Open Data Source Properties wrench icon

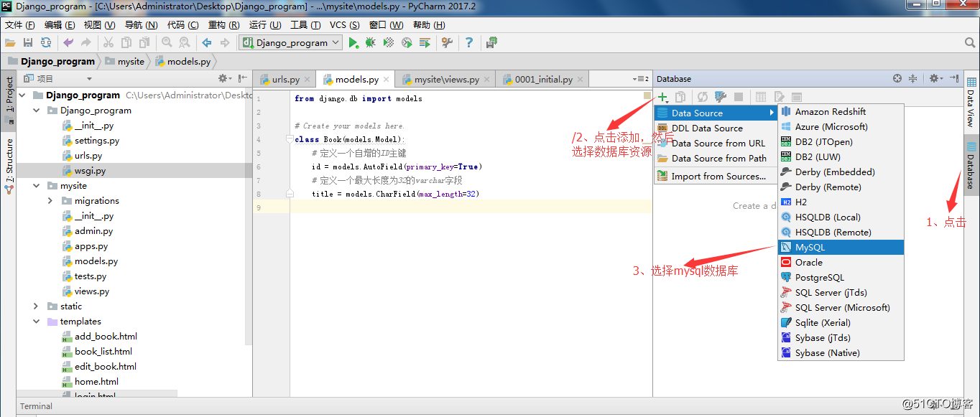click(x=720, y=97)
